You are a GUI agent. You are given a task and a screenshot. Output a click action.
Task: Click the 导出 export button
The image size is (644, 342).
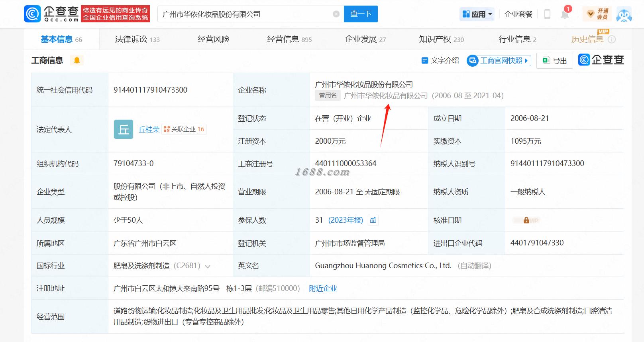(555, 61)
